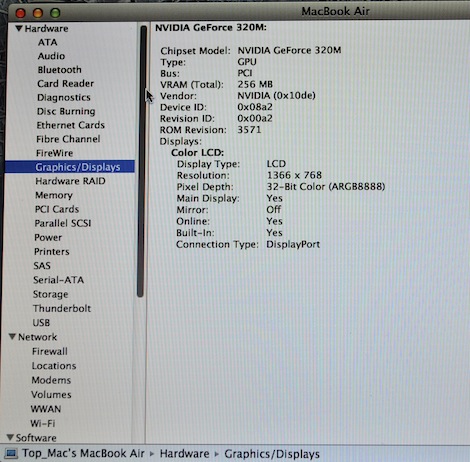This screenshot has height=462, width=470.
Task: Select Ethernet Cards entry
Action: [x=70, y=125]
